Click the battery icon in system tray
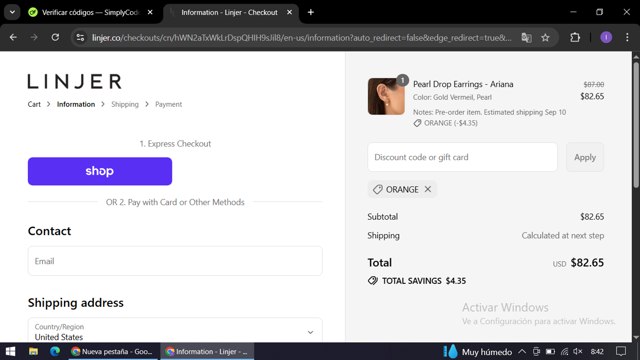640x360 pixels. point(550,351)
